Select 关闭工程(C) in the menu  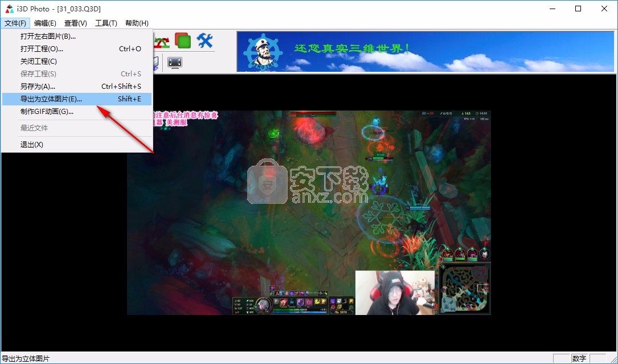click(x=77, y=62)
